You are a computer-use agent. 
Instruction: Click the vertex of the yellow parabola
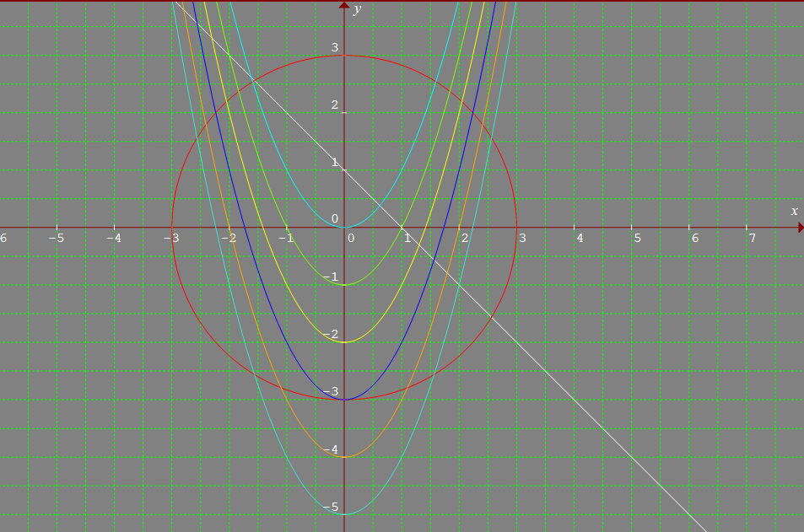coord(344,341)
